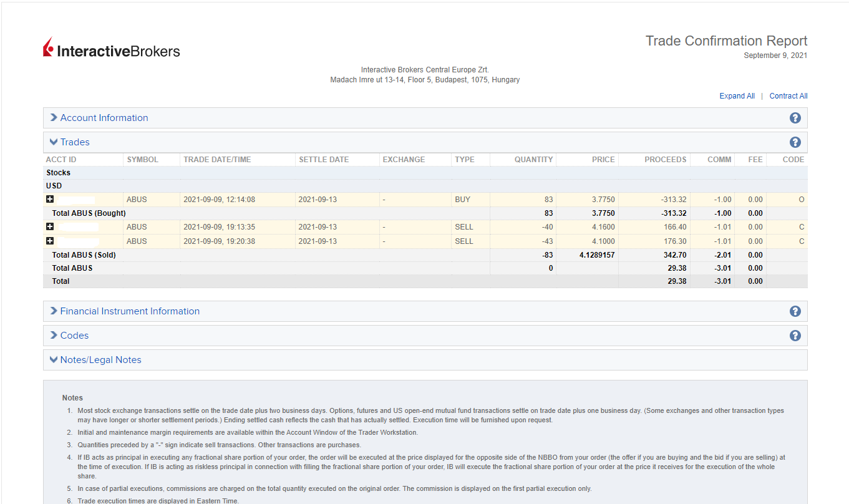Click price 4.1600 cell
849x504 pixels.
coord(603,227)
